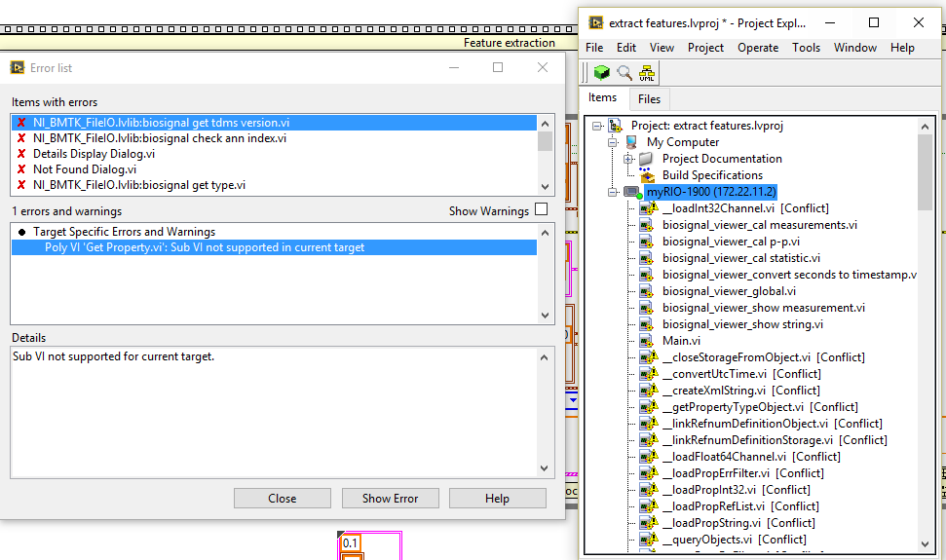
Task: Click the conflict icon beside __loadInt32Channel.vi
Action: click(649, 208)
